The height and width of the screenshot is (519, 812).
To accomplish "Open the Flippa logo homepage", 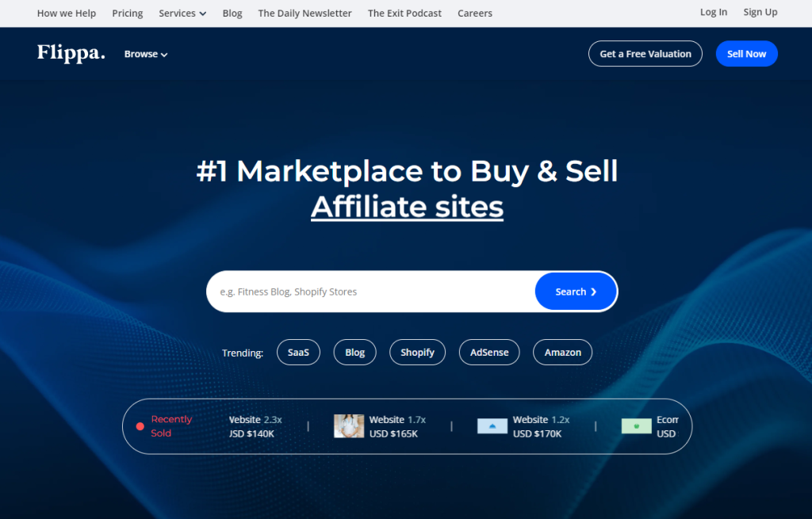I will point(71,53).
